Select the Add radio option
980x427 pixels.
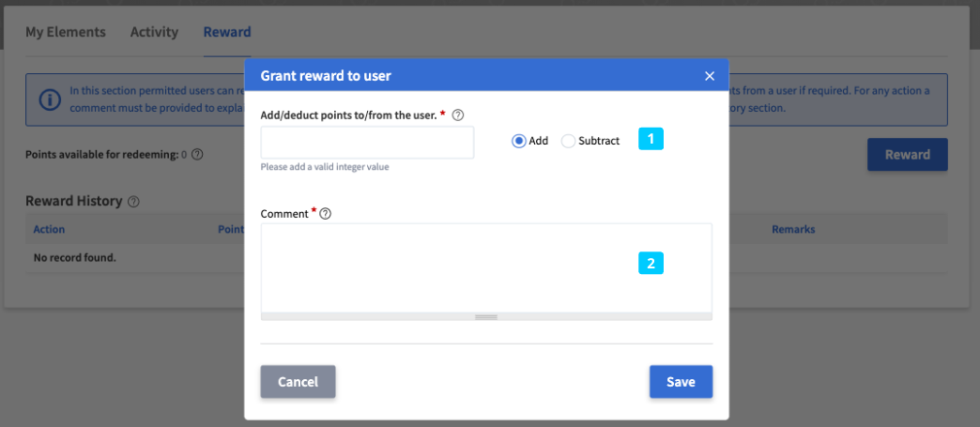tap(518, 141)
